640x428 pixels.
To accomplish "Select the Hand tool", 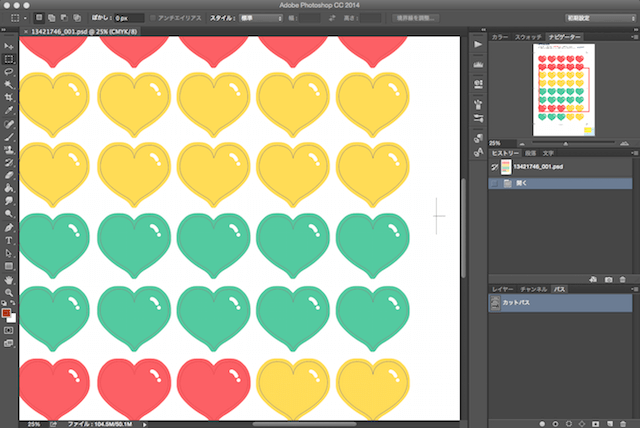I will (9, 280).
